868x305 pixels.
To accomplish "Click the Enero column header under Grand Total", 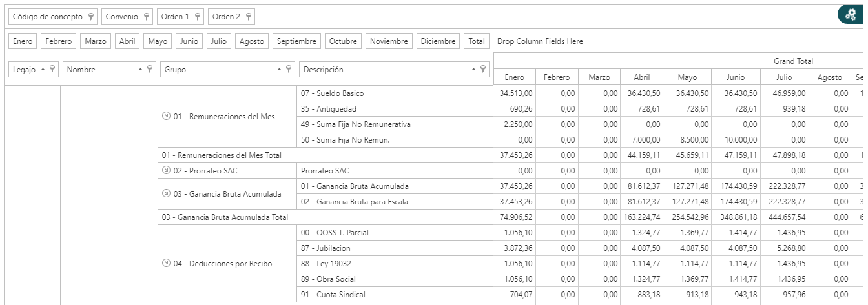I will 515,77.
